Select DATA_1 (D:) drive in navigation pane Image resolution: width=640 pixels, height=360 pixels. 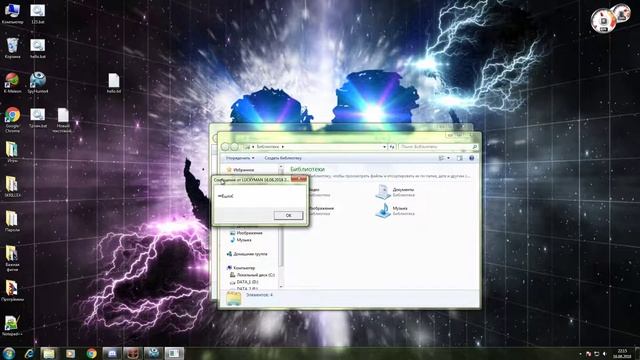[x=244, y=282]
